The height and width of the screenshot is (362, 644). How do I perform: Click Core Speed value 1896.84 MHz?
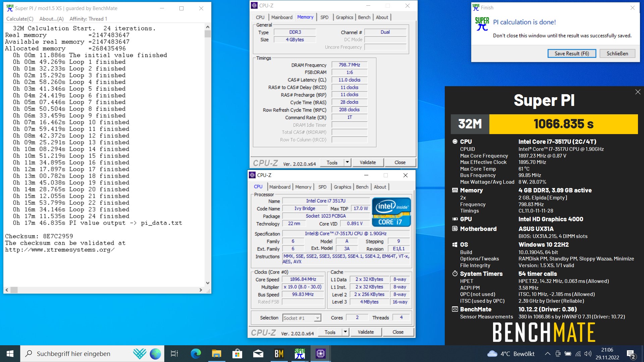pyautogui.click(x=303, y=279)
